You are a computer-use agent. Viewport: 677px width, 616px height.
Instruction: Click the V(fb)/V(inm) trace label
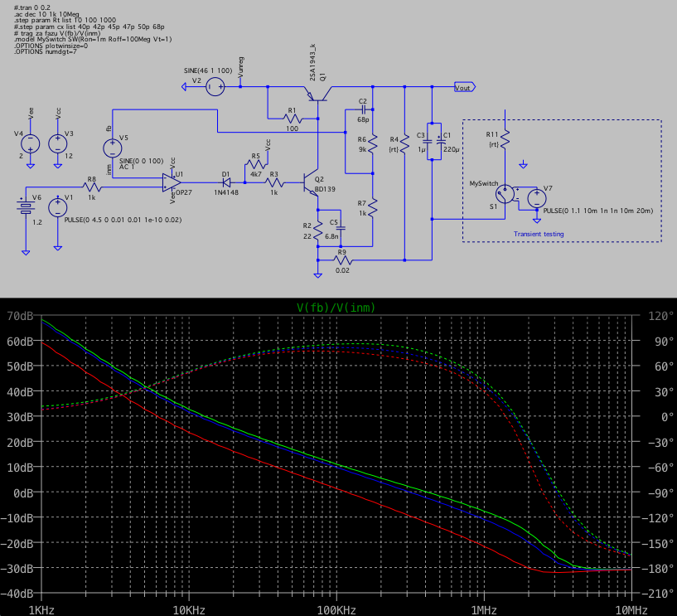pos(336,308)
